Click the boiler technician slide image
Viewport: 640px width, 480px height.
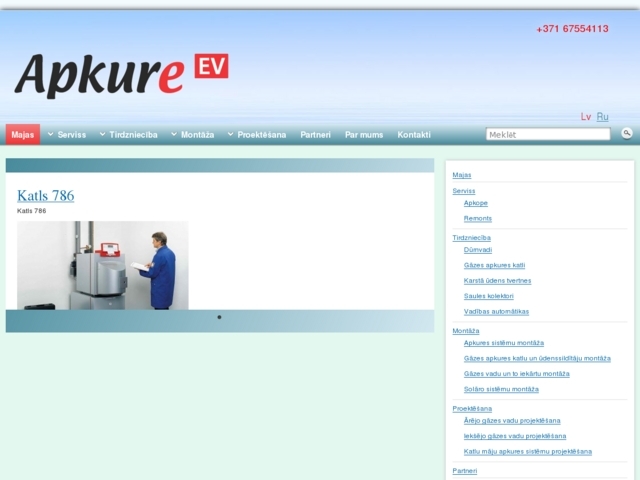[x=103, y=265]
